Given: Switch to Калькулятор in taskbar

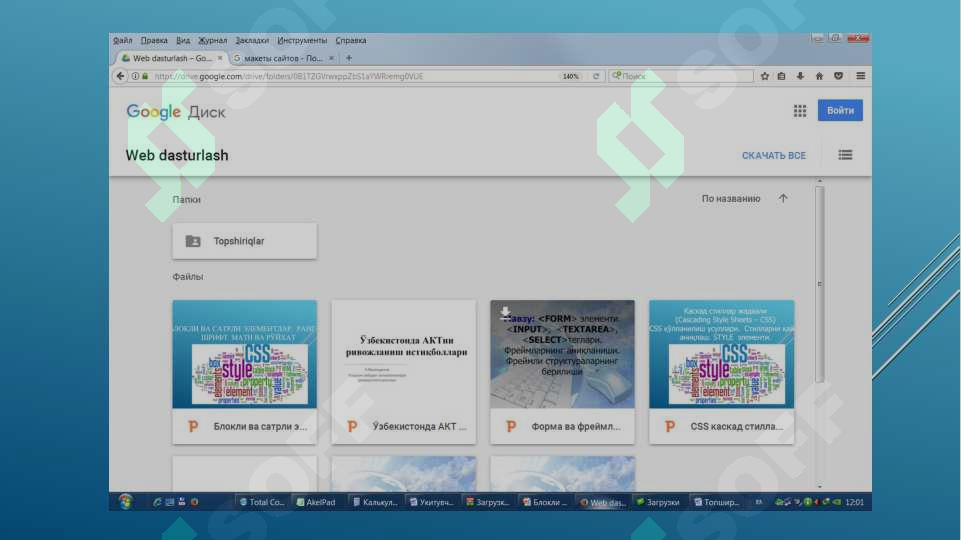Looking at the screenshot, I should coord(375,502).
